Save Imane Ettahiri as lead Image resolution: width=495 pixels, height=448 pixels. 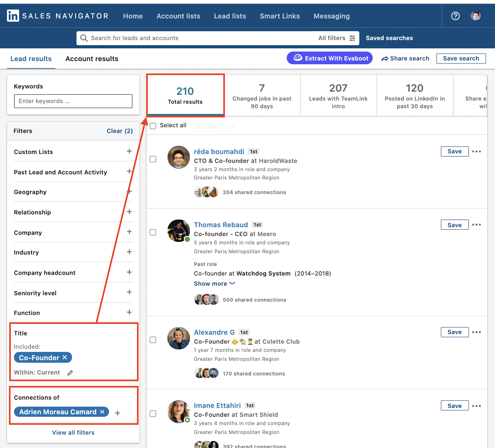tap(455, 405)
